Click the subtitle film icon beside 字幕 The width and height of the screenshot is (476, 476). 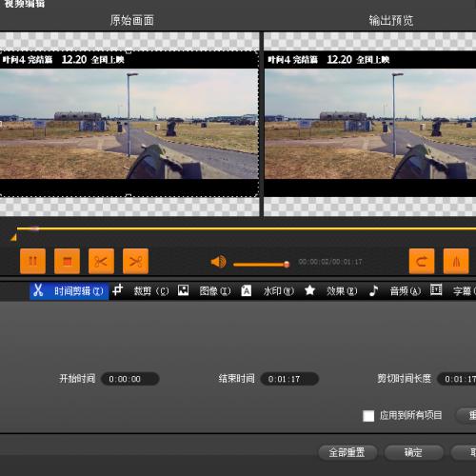click(436, 289)
